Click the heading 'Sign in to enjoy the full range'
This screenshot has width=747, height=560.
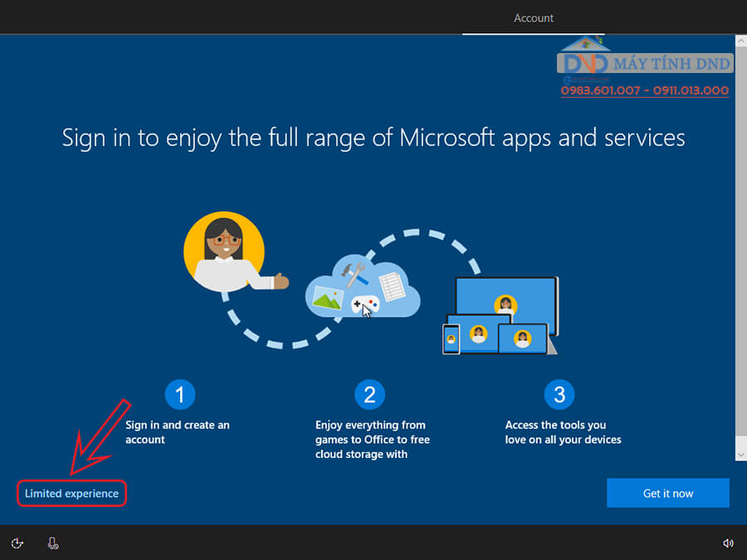pyautogui.click(x=373, y=138)
